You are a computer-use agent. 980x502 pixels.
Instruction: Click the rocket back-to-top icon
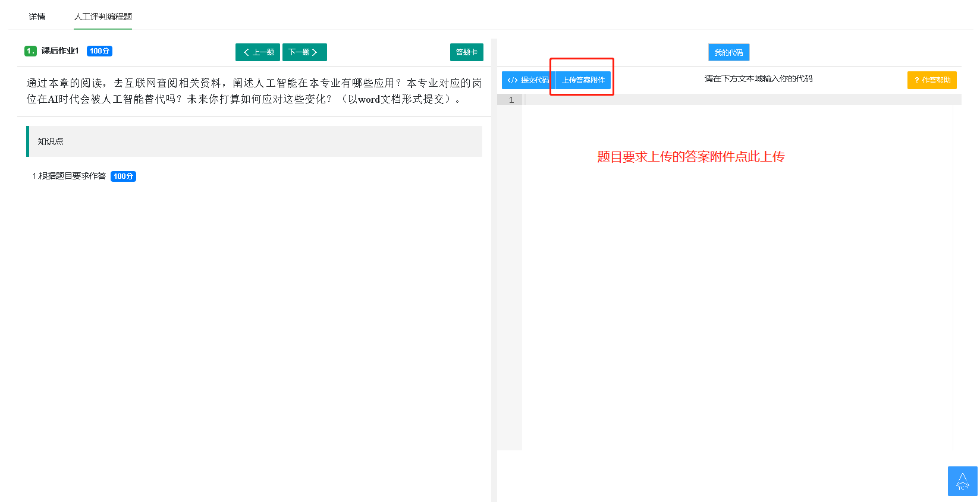pyautogui.click(x=962, y=481)
